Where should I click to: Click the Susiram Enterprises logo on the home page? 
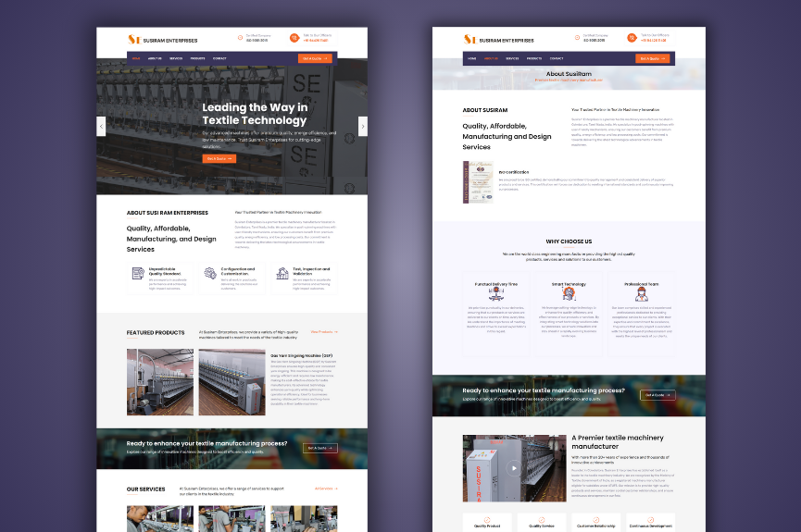162,40
